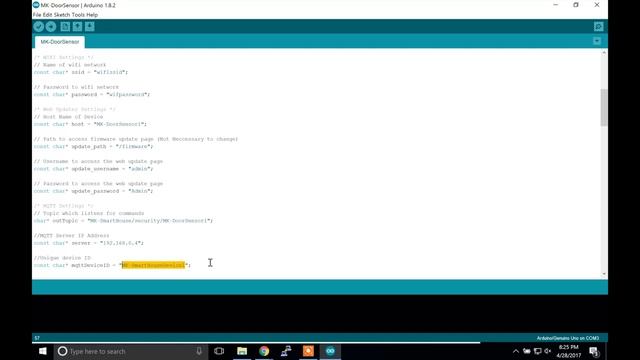Open the Serial Monitor icon

point(598,27)
